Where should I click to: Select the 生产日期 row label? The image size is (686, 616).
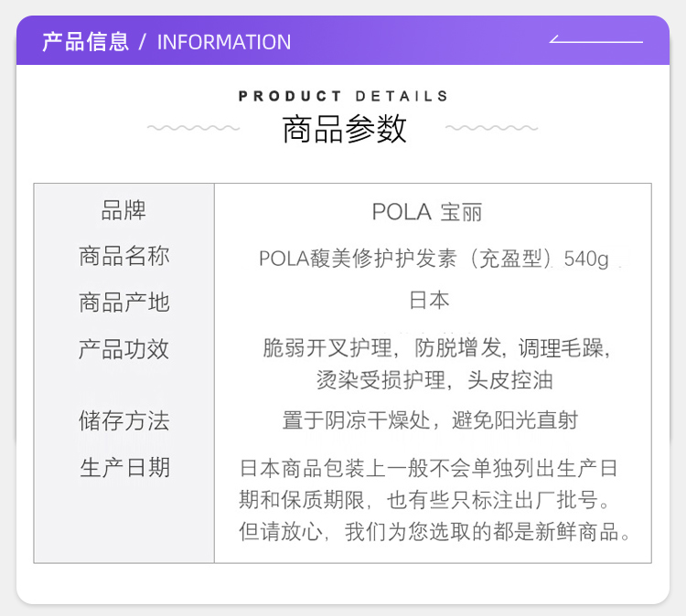click(x=124, y=467)
